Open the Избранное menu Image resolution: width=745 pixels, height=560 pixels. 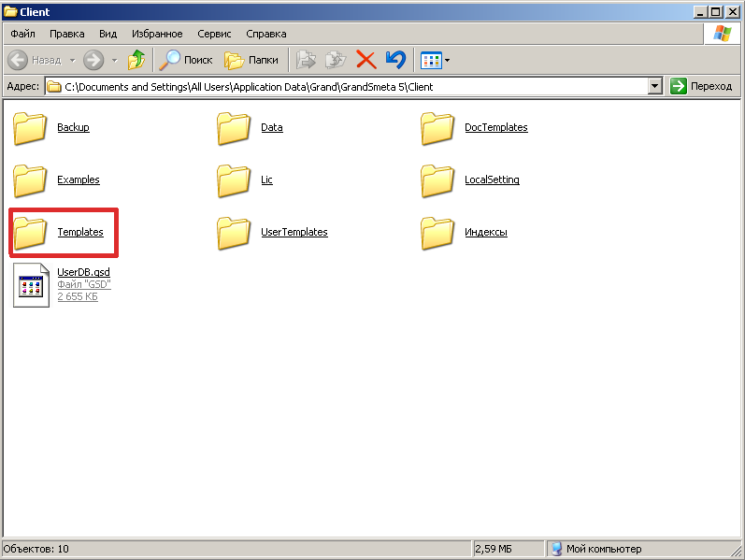click(157, 34)
